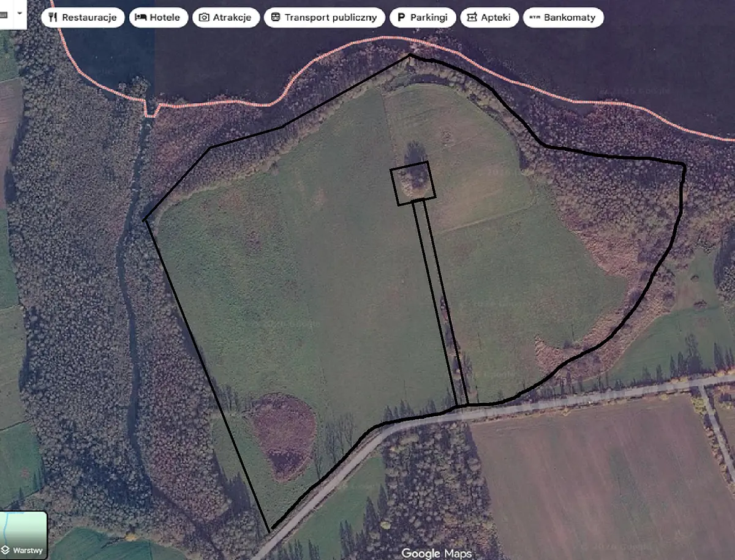Find Parkingi nearby
The height and width of the screenshot is (560, 735).
(x=423, y=18)
